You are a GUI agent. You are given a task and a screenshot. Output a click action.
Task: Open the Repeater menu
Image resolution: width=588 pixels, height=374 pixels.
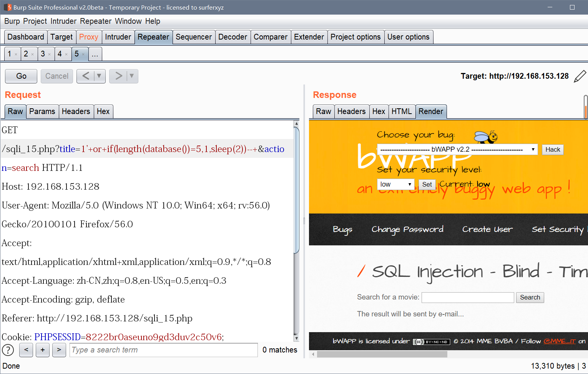(96, 21)
